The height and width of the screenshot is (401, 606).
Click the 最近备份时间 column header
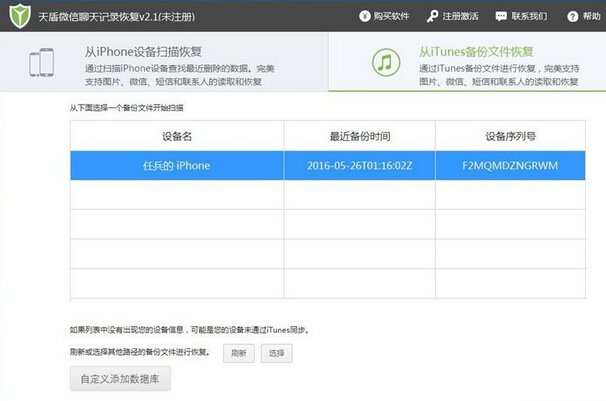point(359,136)
